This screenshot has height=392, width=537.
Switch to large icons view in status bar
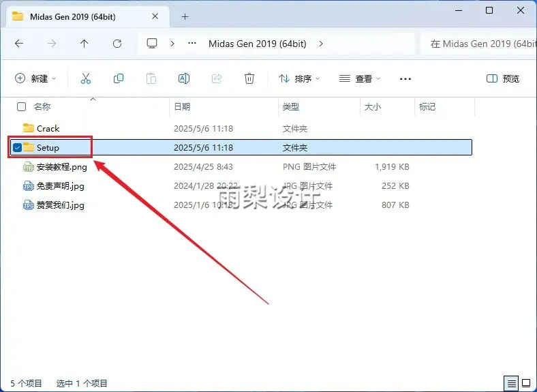pyautogui.click(x=526, y=382)
